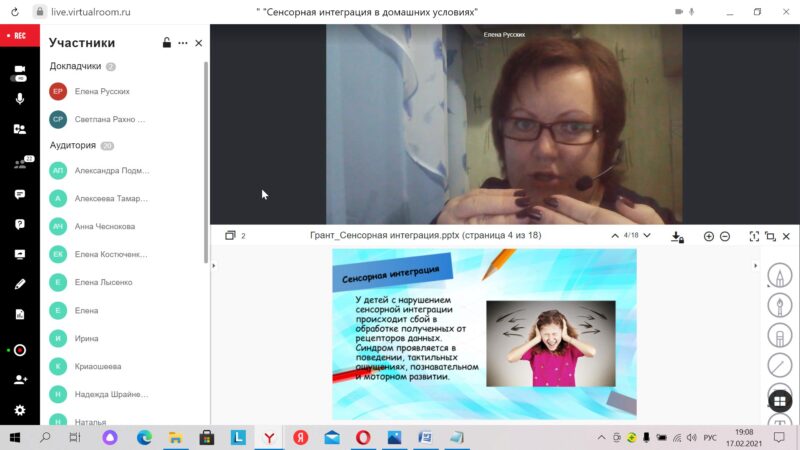Image resolution: width=800 pixels, height=450 pixels.
Task: Open Windows Start menu
Action: (x=15, y=437)
